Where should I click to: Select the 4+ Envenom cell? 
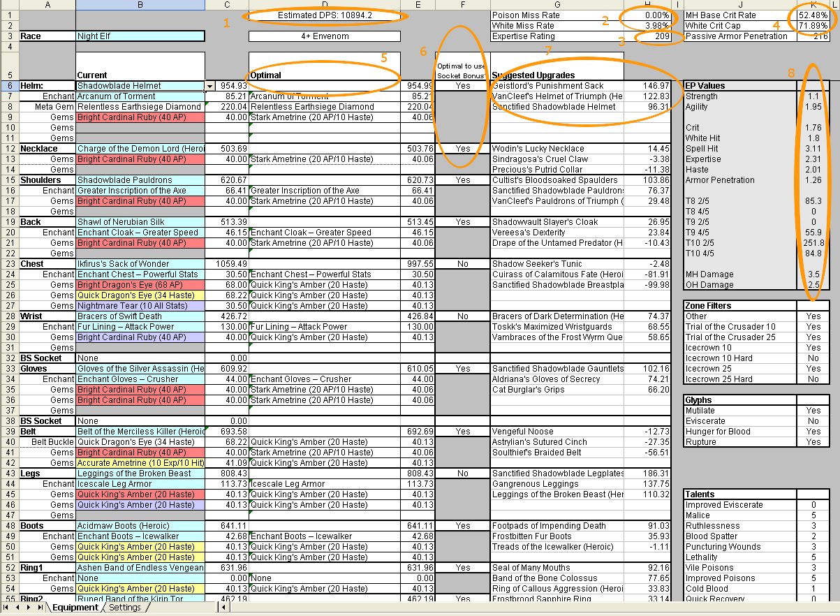click(325, 36)
